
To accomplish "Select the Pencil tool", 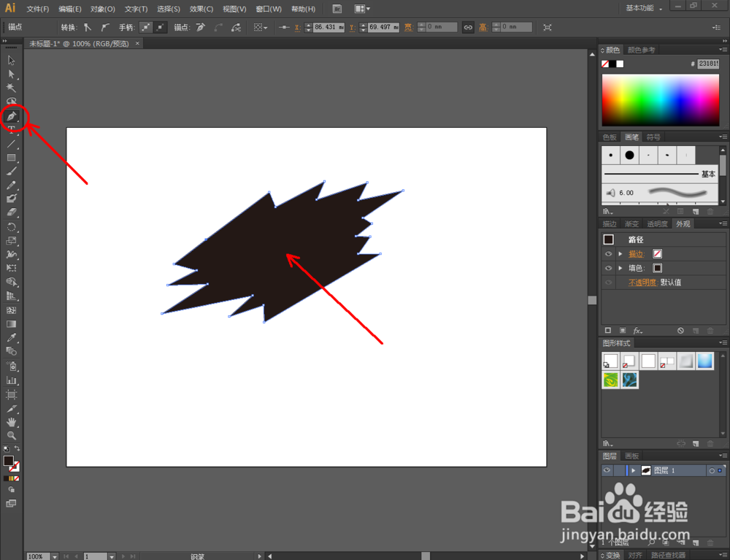I will click(11, 185).
